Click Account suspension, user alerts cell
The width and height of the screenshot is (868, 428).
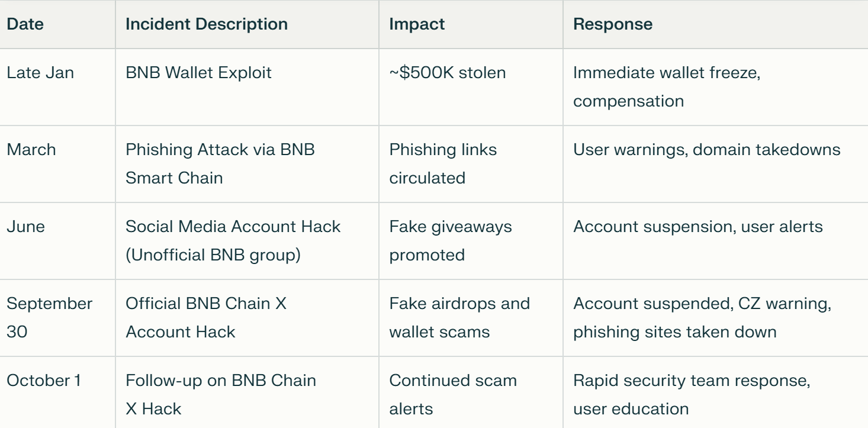point(698,227)
